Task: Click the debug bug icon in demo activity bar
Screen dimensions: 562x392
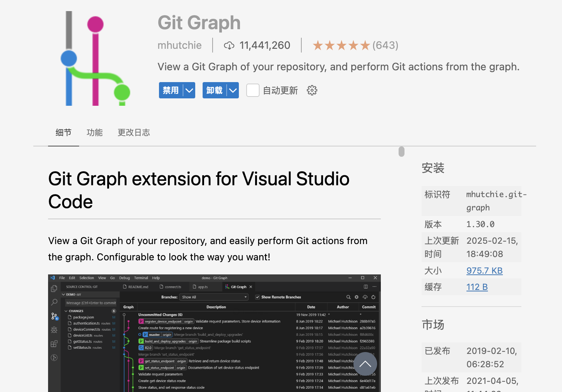Action: coord(54,330)
